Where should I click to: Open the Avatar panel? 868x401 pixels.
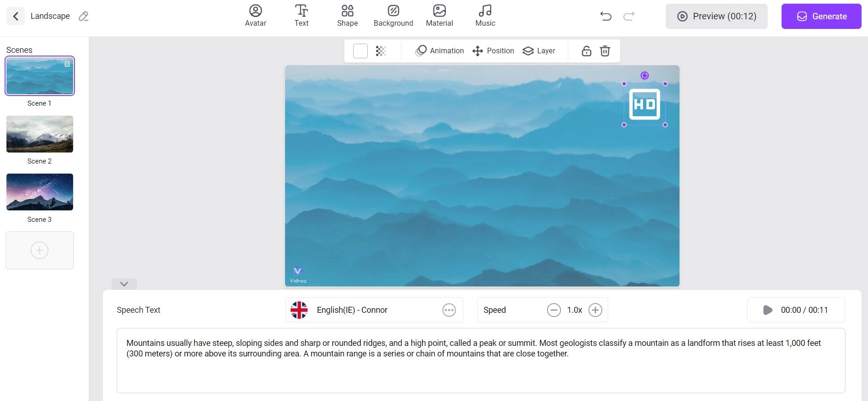click(x=255, y=16)
